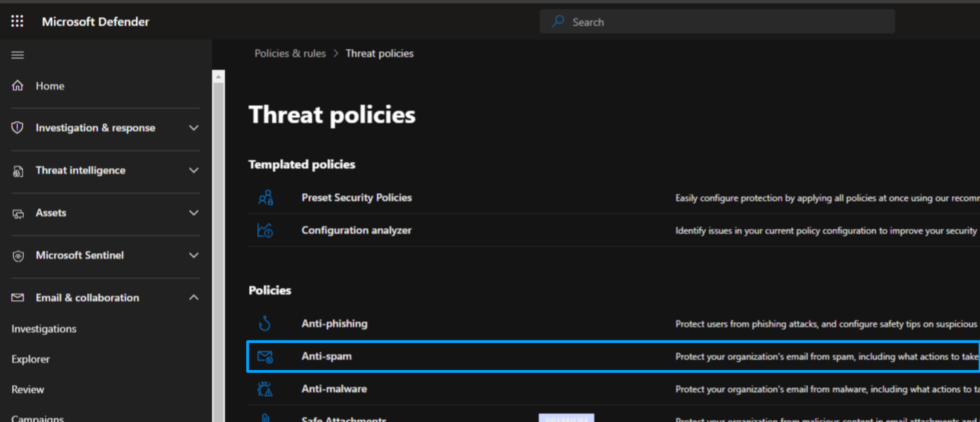Click the Home house icon

17,86
